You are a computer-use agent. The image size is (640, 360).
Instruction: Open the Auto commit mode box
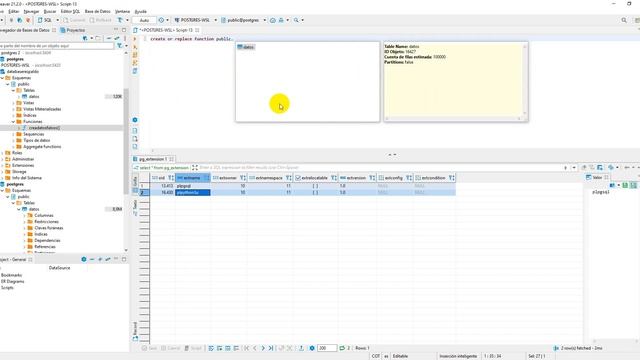pyautogui.click(x=144, y=20)
